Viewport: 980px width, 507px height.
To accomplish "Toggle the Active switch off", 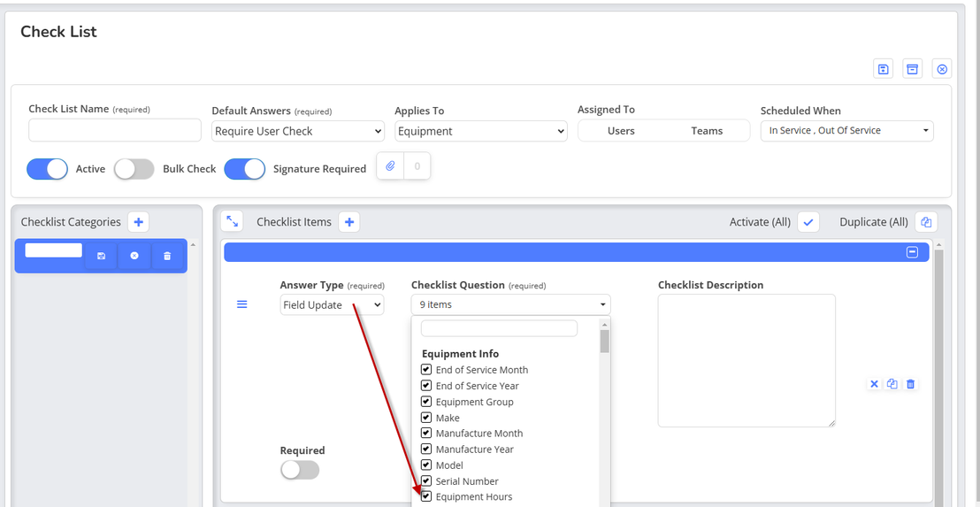I will (48, 169).
